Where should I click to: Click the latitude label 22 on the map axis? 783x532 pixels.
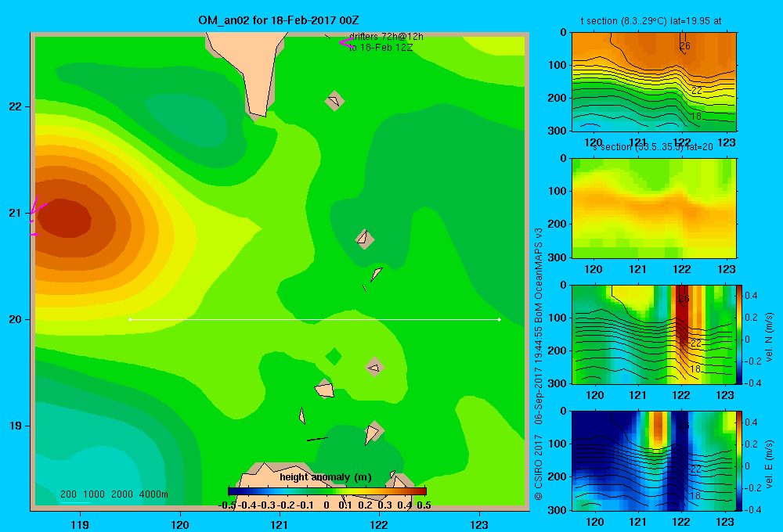click(16, 107)
